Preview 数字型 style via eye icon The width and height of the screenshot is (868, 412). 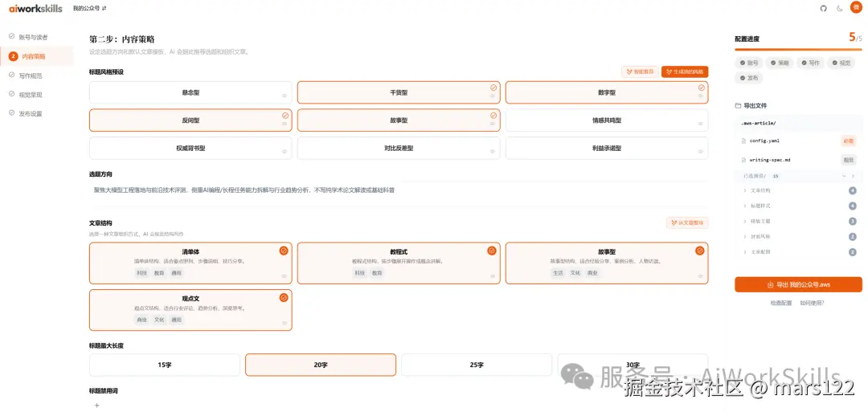pos(701,96)
